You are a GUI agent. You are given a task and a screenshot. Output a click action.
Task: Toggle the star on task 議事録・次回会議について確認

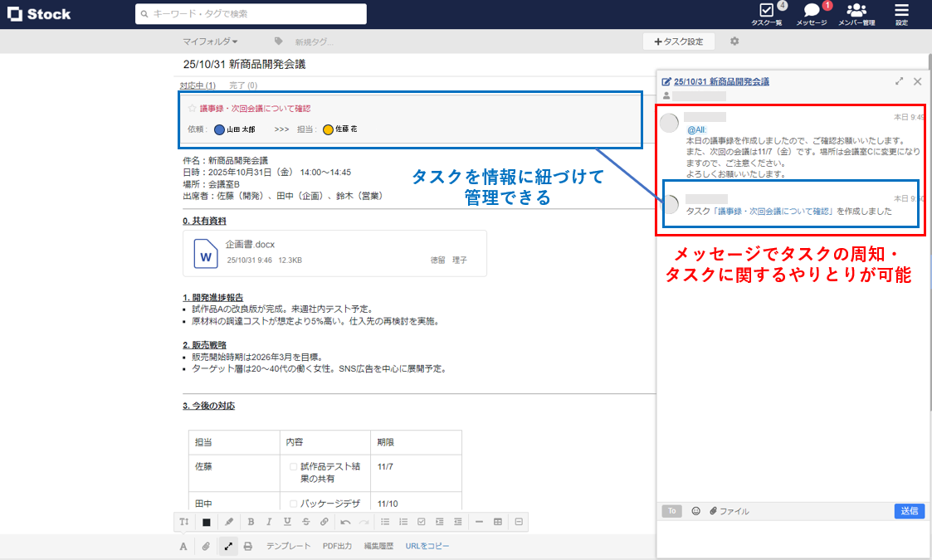click(192, 107)
